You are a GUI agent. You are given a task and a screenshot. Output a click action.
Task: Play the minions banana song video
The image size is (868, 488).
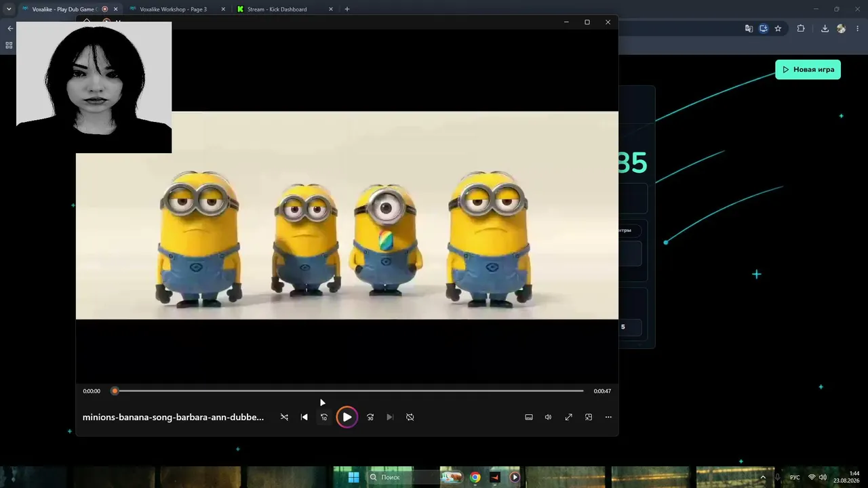347,417
